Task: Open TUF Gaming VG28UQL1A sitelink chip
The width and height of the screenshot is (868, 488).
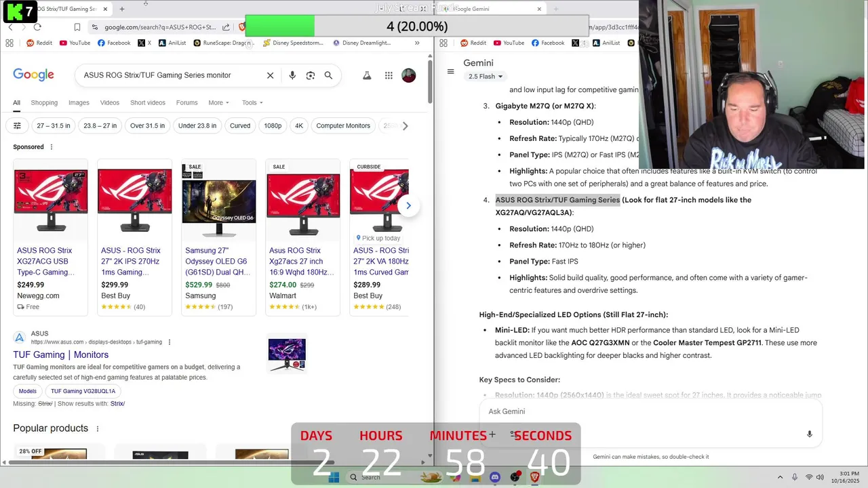Action: [x=83, y=391]
